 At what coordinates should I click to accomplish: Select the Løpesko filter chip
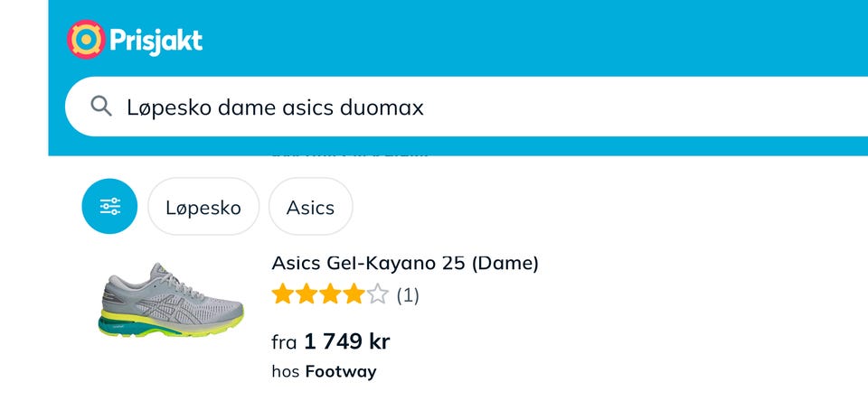[x=203, y=207]
